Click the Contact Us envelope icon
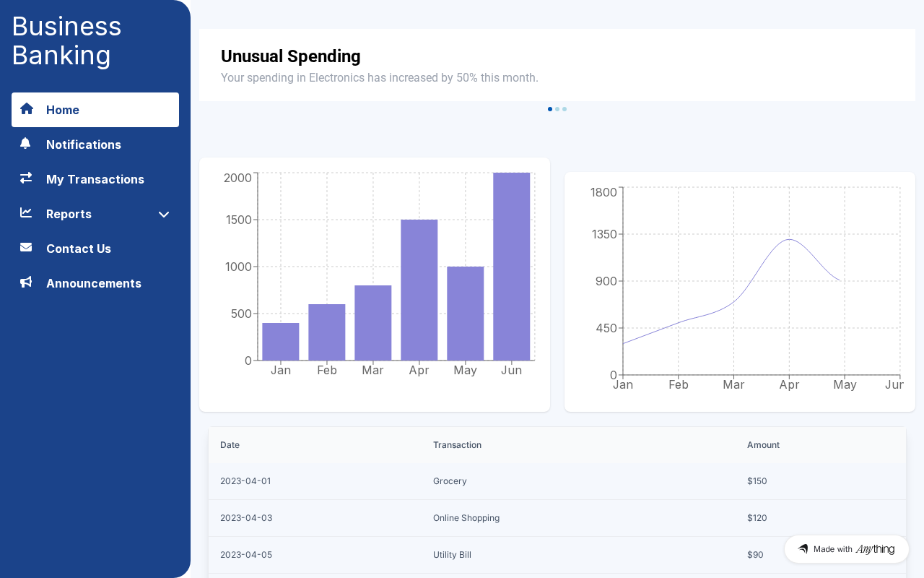 coord(26,247)
